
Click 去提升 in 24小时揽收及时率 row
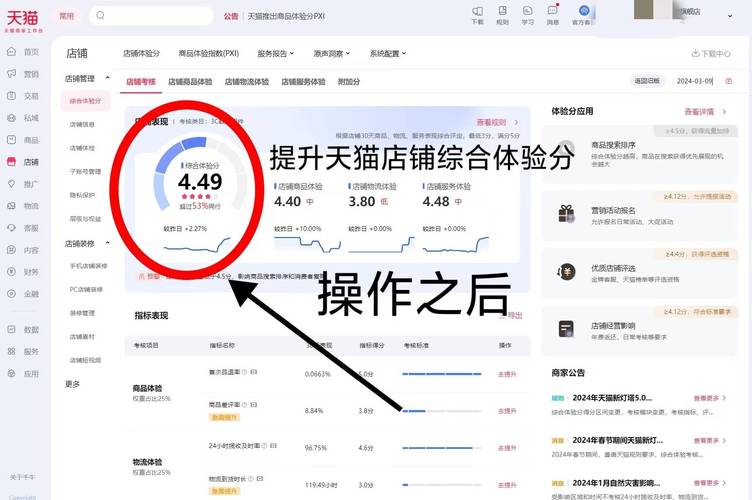click(x=507, y=448)
